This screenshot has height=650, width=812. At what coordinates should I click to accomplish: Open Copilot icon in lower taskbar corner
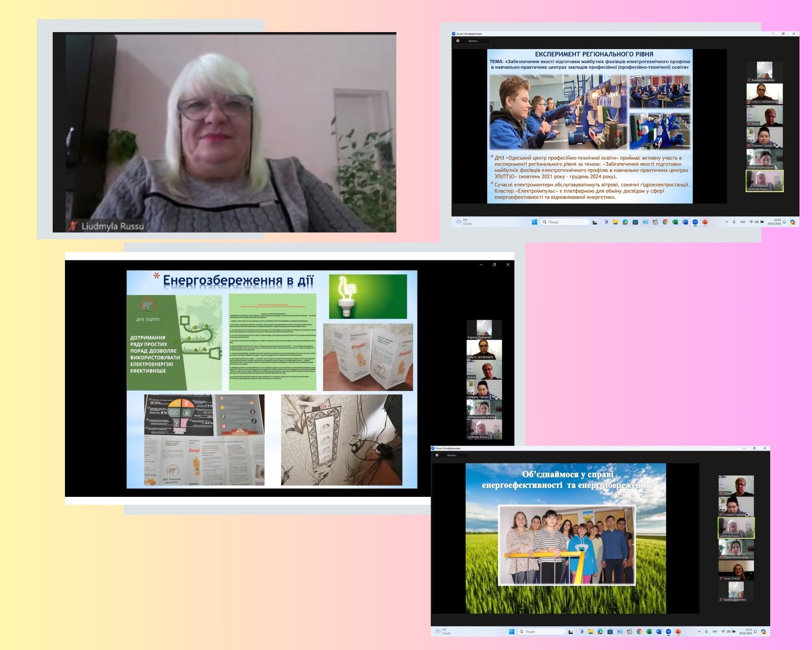pyautogui.click(x=763, y=632)
